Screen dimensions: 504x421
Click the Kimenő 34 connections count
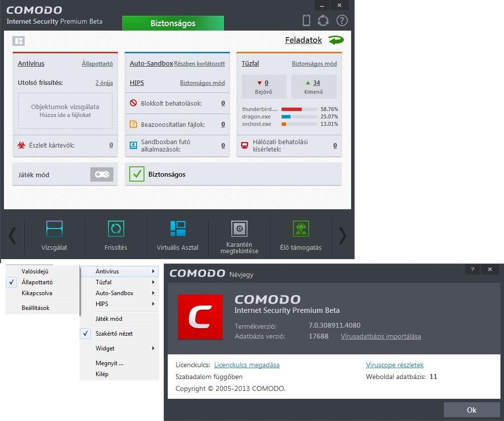pyautogui.click(x=317, y=83)
